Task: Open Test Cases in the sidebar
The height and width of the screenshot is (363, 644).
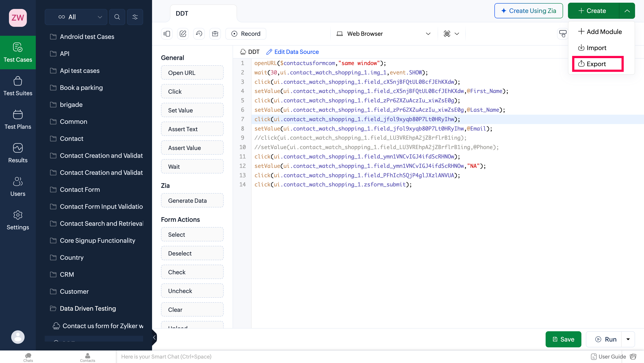Action: tap(18, 53)
